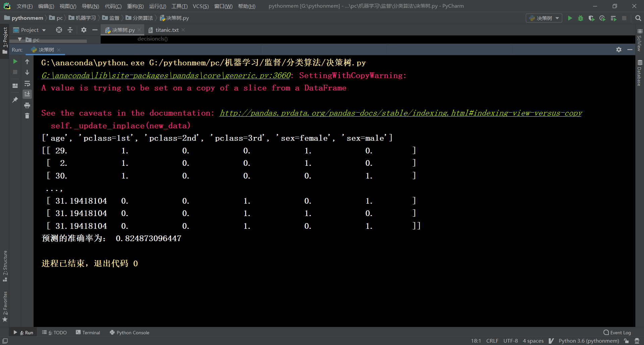Stop process in Run panel
Screen dimensions: 644x345
15,72
